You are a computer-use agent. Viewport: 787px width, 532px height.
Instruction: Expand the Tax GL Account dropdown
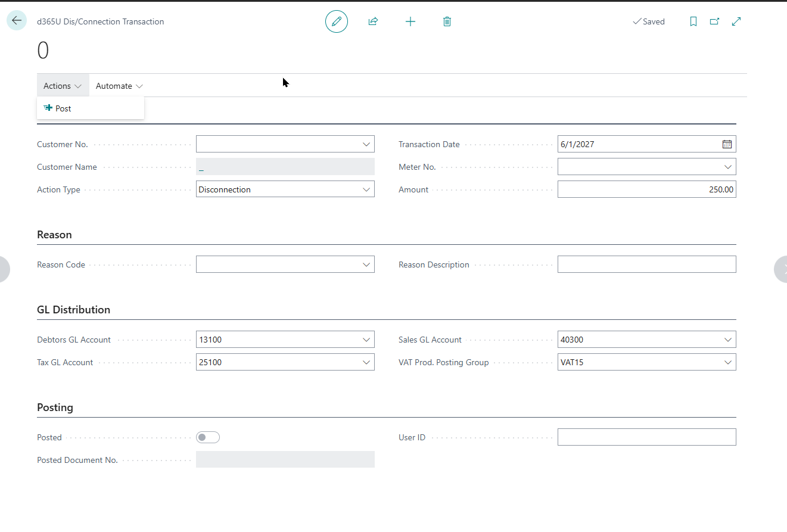pyautogui.click(x=366, y=362)
